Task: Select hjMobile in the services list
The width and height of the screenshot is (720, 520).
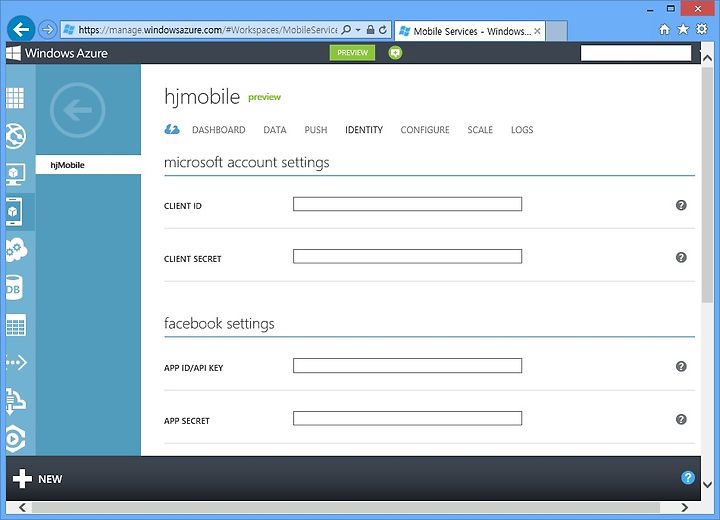Action: [88, 165]
